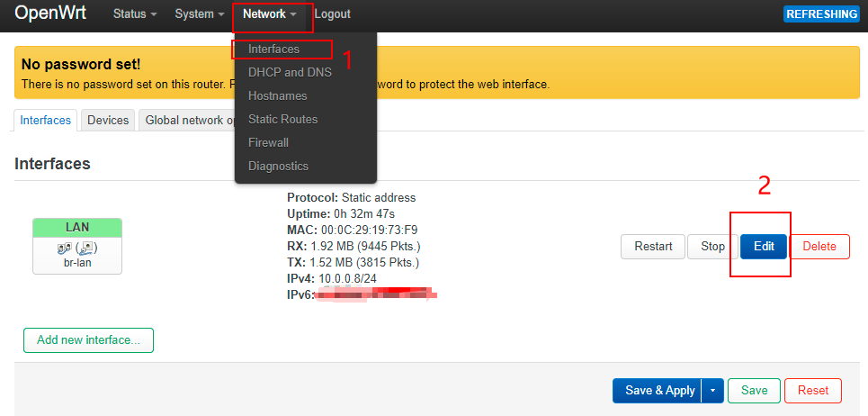Screen dimensions: 868x416
Task: Click the OpenWrt logo text
Action: (50, 14)
